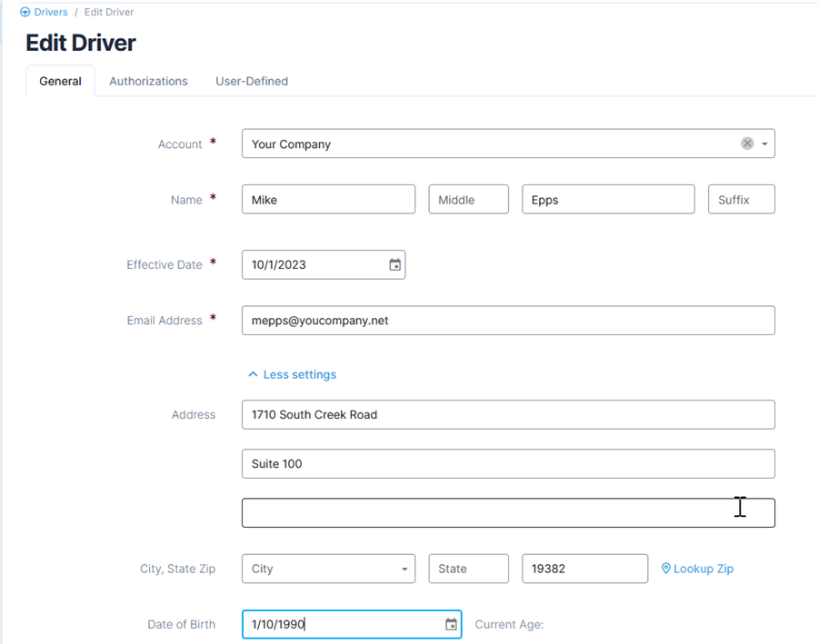The image size is (818, 644).
Task: Click the State input field
Action: (x=468, y=569)
